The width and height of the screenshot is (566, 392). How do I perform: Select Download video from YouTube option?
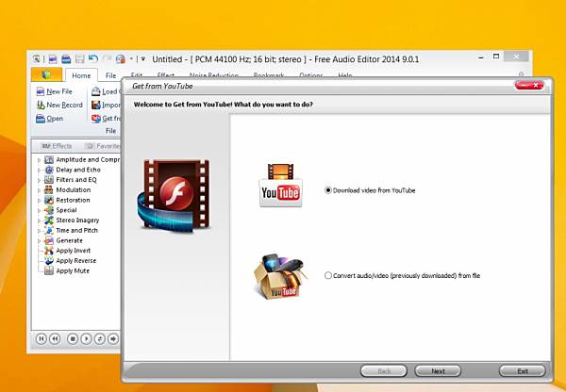point(327,190)
